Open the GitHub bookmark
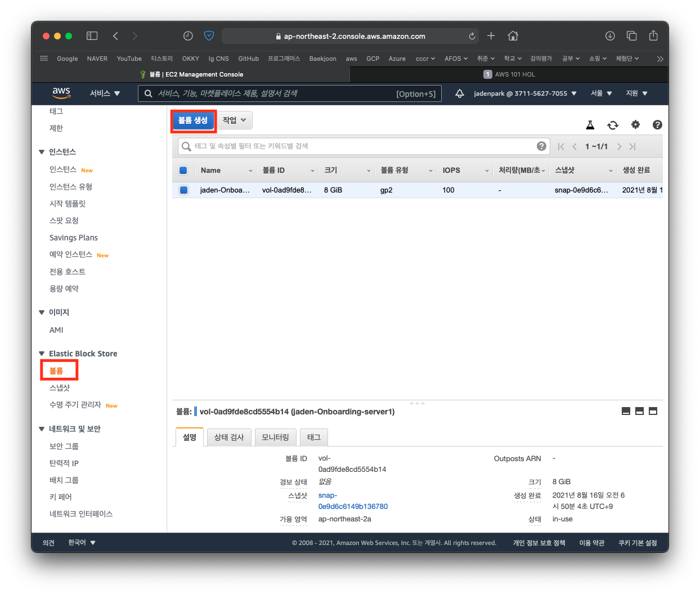The width and height of the screenshot is (700, 594). coord(249,59)
